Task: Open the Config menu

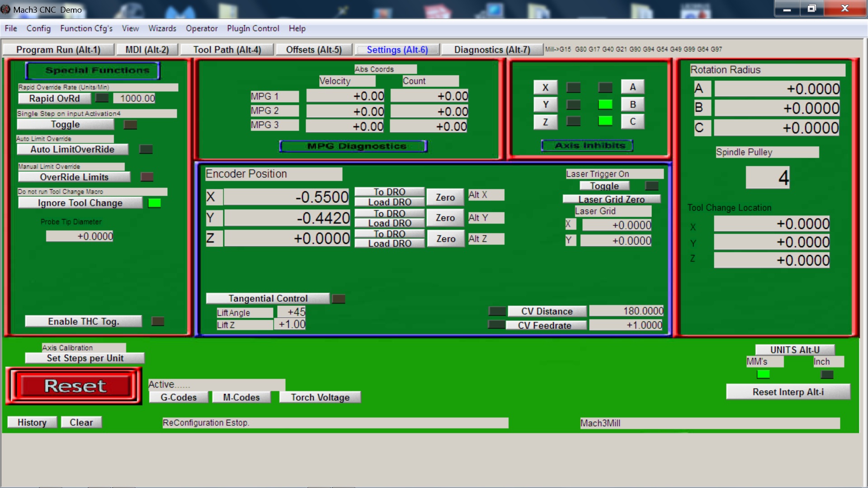Action: click(38, 28)
